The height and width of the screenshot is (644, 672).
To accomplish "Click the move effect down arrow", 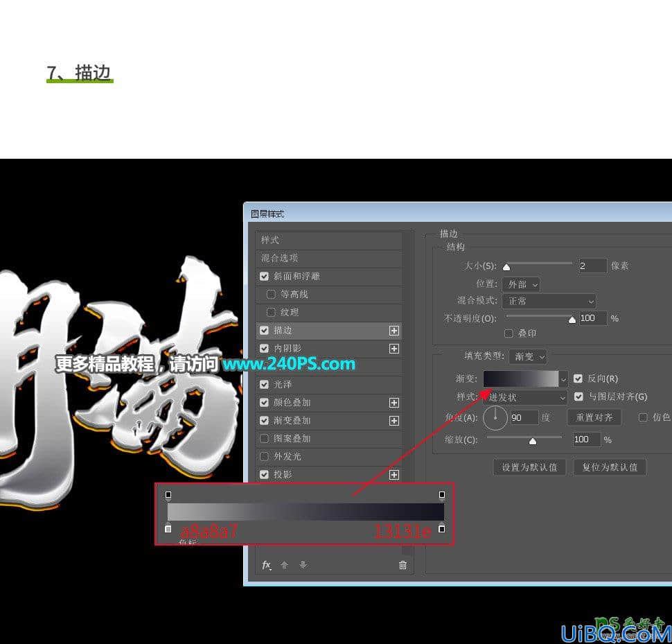I will click(303, 565).
